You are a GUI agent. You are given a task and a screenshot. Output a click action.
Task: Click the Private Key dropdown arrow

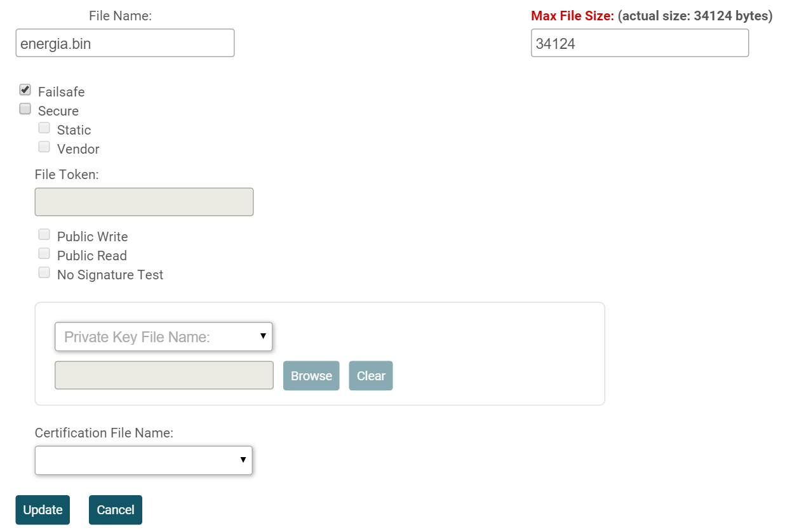click(x=263, y=336)
